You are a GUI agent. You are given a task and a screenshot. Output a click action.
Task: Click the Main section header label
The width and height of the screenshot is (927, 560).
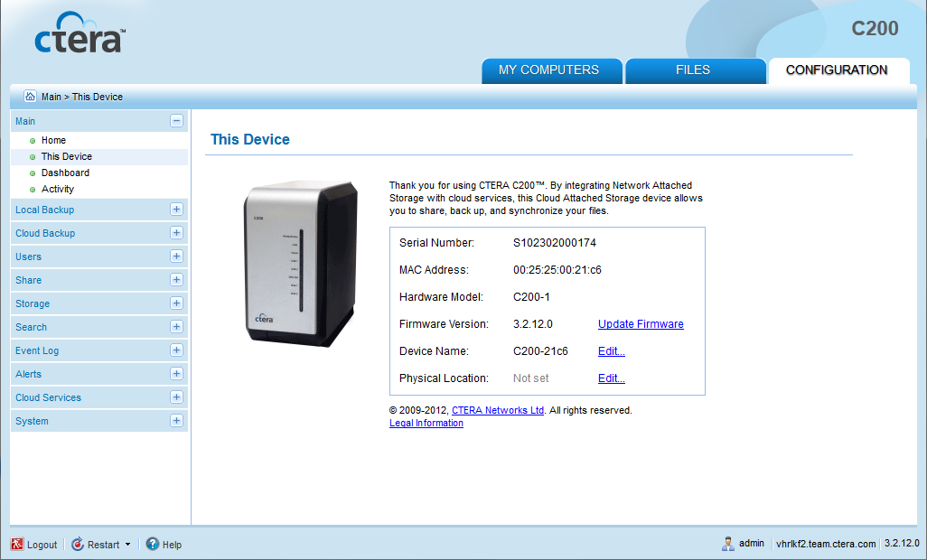pos(24,121)
